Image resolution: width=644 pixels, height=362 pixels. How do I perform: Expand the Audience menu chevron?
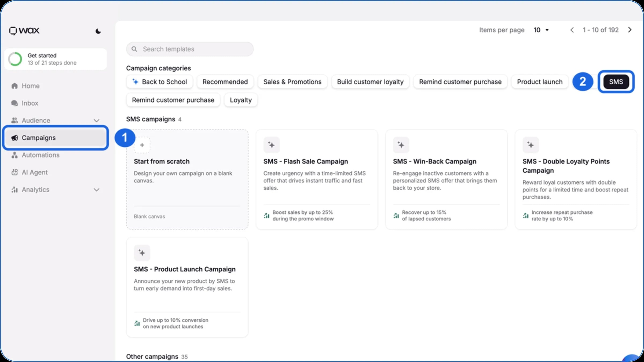(x=97, y=121)
